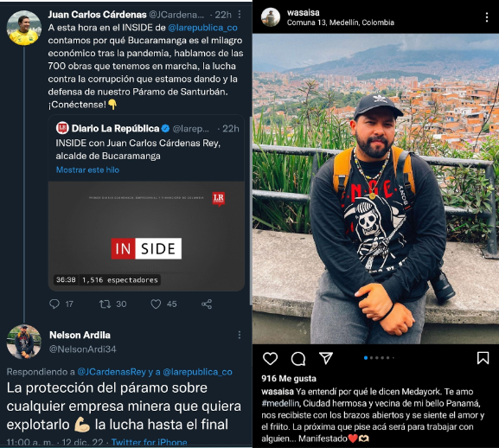Select the carousel pagination dots
Image resolution: width=499 pixels, height=448 pixels.
click(x=379, y=358)
